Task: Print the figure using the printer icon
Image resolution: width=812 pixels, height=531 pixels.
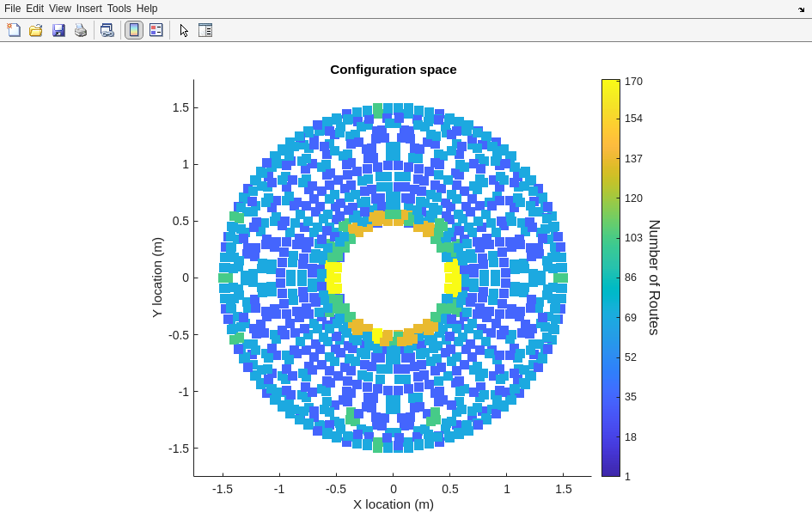Action: pyautogui.click(x=81, y=30)
